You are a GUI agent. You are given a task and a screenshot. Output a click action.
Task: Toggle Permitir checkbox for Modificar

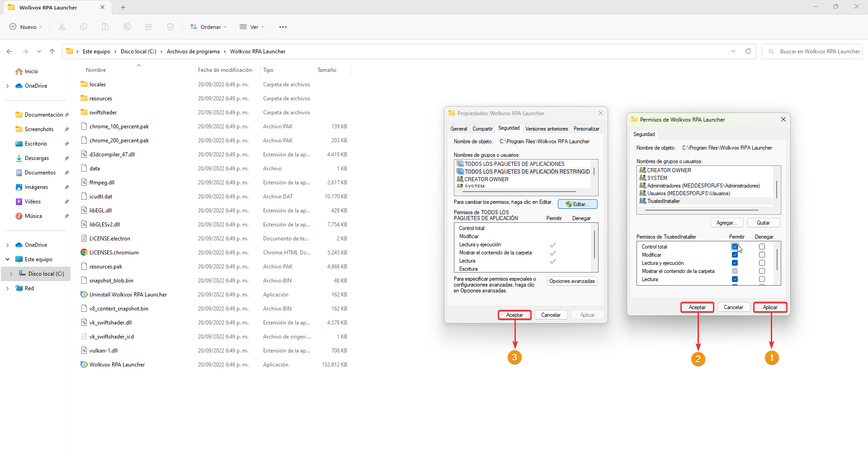[x=735, y=255]
